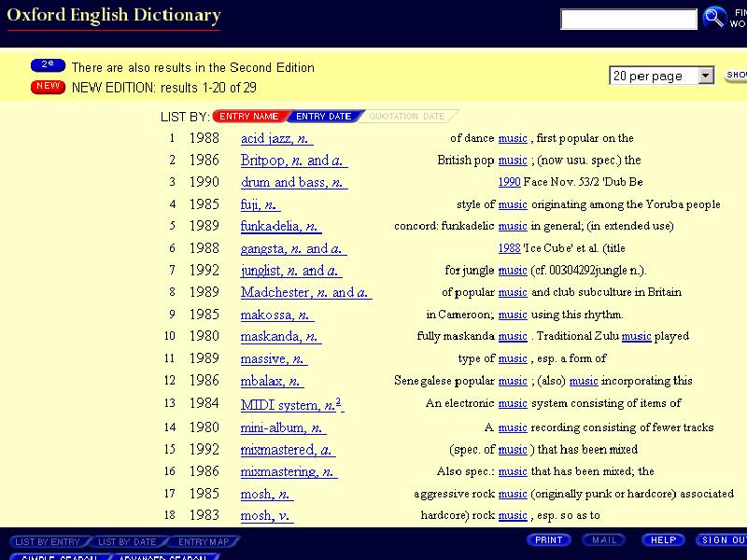Open the Madchester entry link

305,292
